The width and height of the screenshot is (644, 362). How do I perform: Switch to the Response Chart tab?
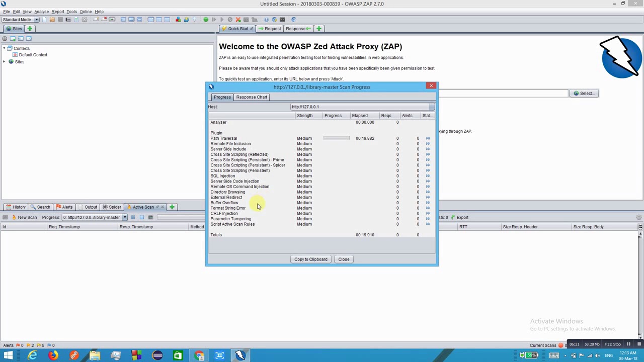click(x=252, y=97)
